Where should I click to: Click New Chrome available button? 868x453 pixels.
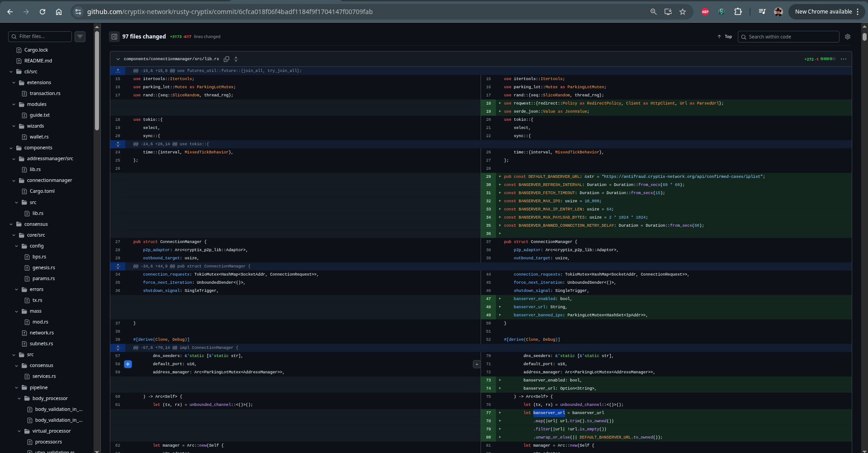827,12
